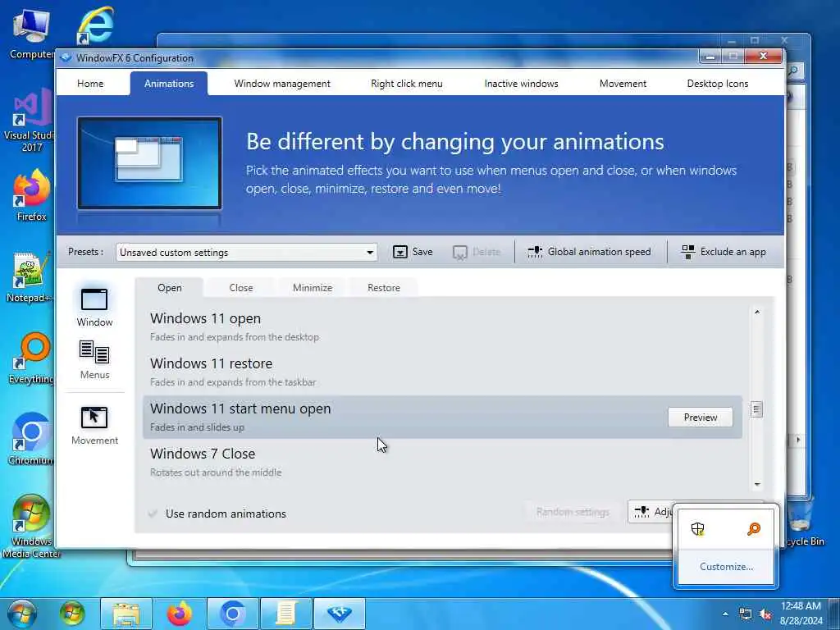The image size is (840, 630).
Task: Click the Windows flag taskbar icon
Action: point(72,614)
